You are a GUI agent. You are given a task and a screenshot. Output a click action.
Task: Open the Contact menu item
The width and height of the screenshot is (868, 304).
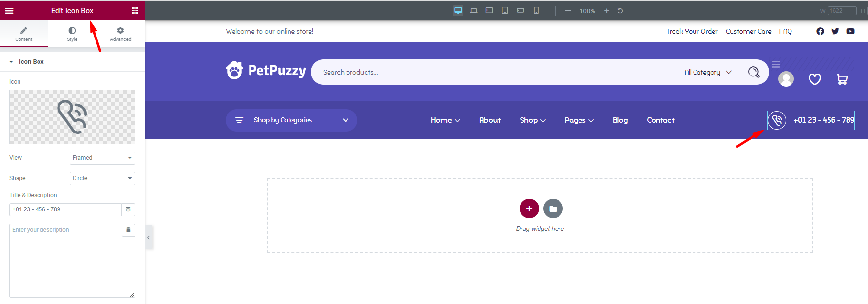(x=661, y=120)
